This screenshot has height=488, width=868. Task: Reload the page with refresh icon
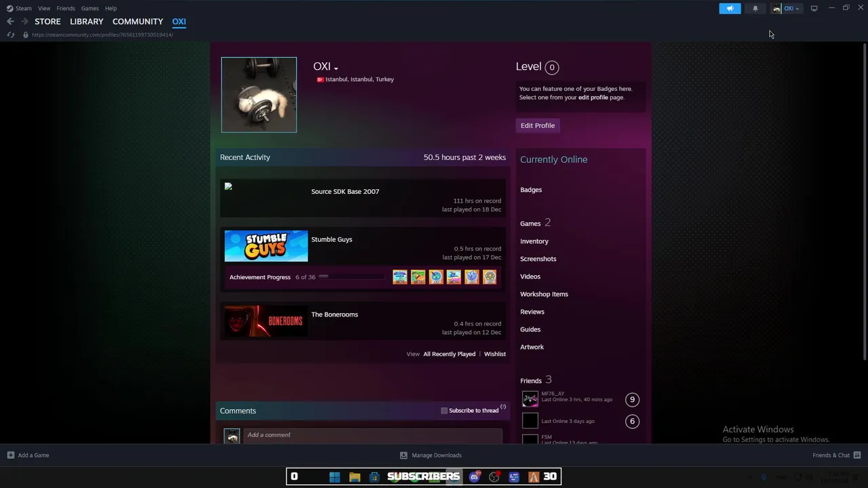[10, 35]
